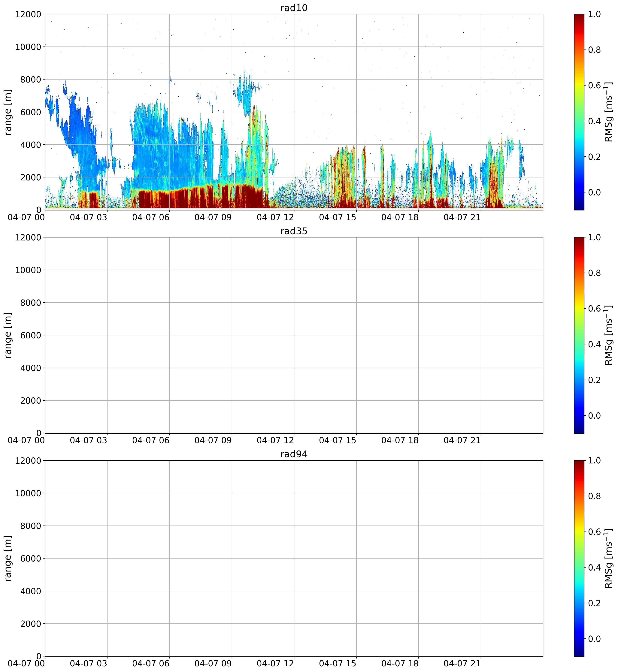Click the 0.2 tick on rad94 colorbar
The width and height of the screenshot is (618, 672).
[x=594, y=603]
